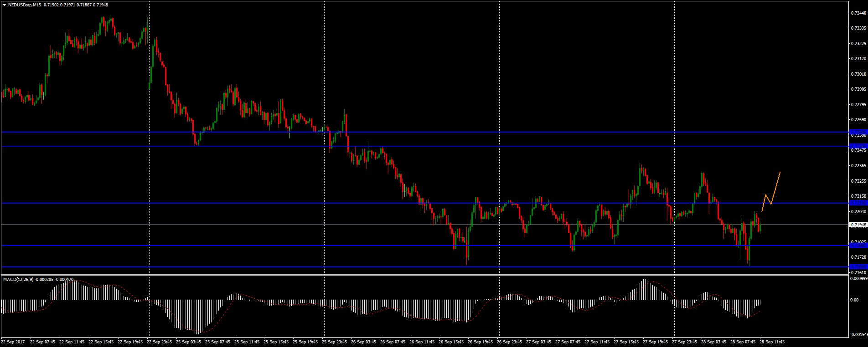868x347 pixels.
Task: Click the triangle arrow beside NZDUSDstp,M15
Action: point(4,5)
